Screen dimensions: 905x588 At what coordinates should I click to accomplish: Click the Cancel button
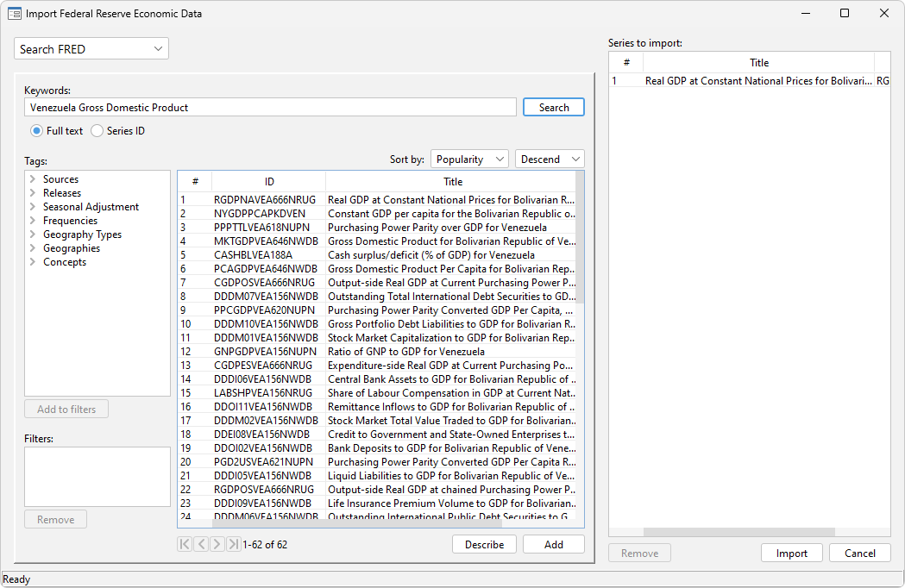[x=860, y=554]
